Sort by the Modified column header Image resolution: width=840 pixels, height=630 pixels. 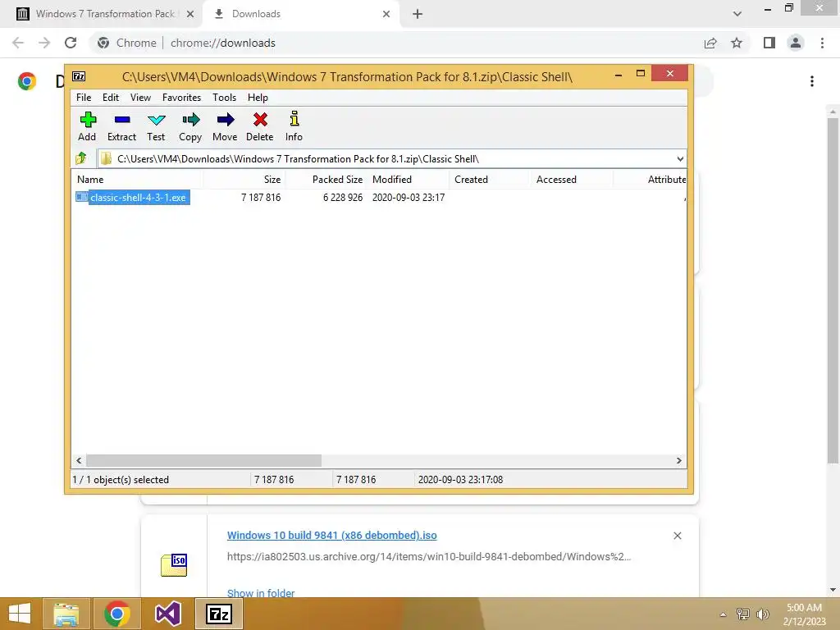[409, 180]
